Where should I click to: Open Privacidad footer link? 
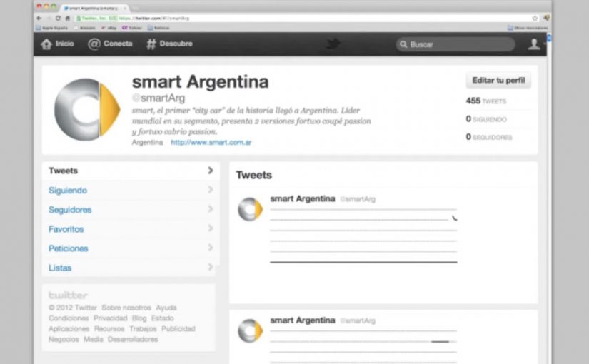(110, 318)
